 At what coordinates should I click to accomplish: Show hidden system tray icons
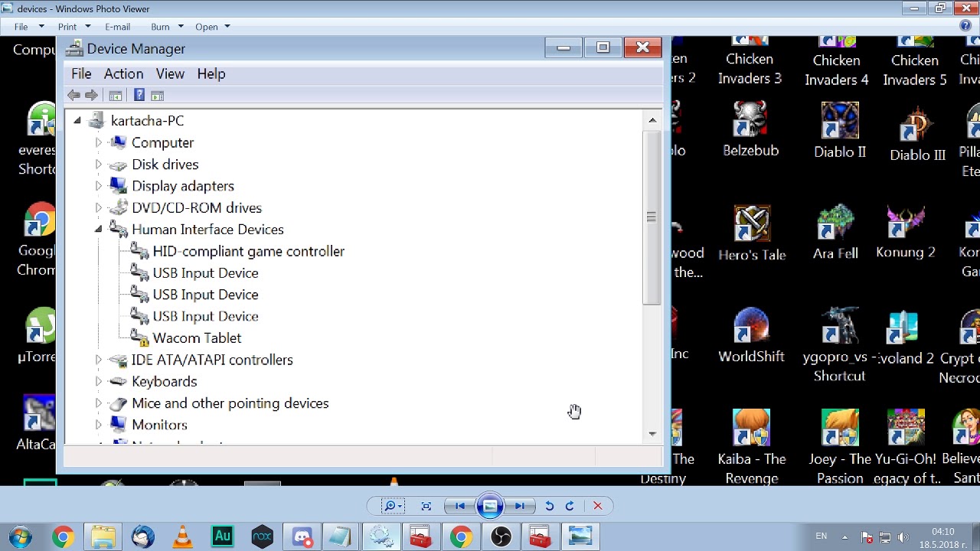(x=844, y=537)
